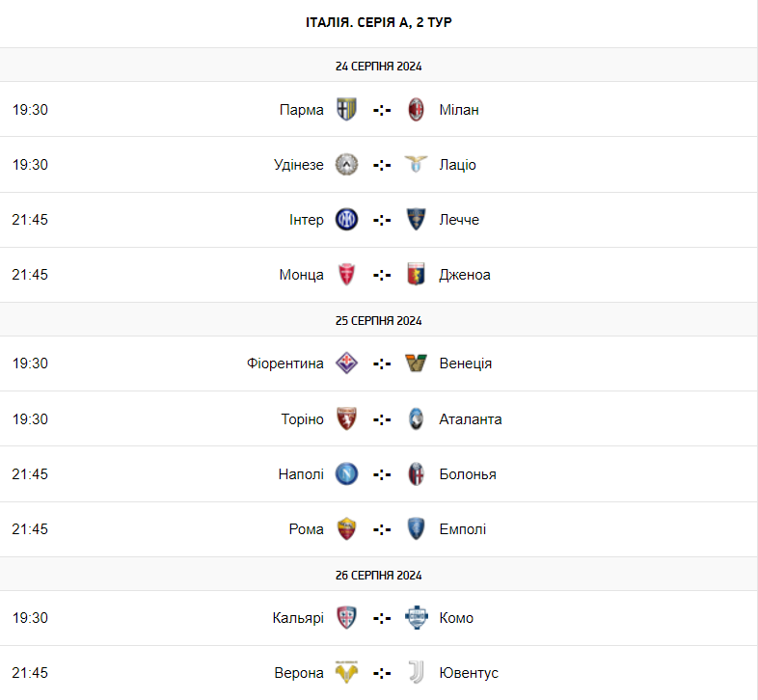Image resolution: width=758 pixels, height=700 pixels.
Task: Open the Удінезе team link
Action: coord(299,165)
